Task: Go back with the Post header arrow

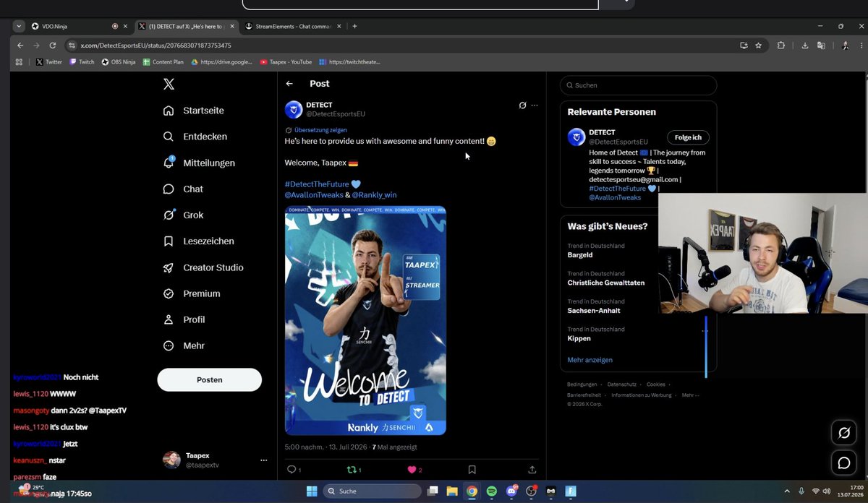Action: (289, 84)
